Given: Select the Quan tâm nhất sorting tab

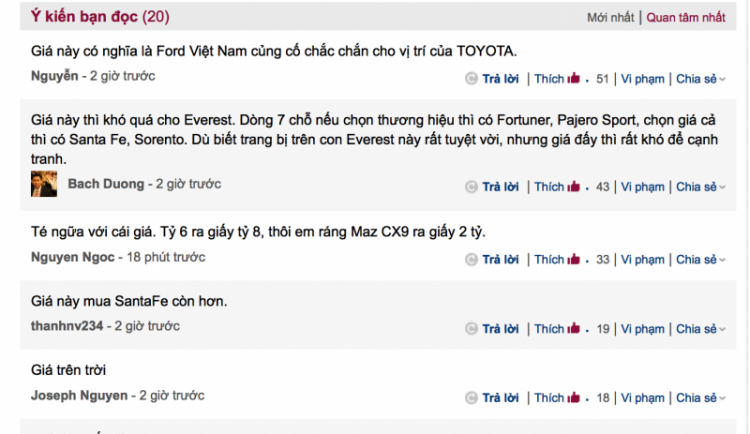Looking at the screenshot, I should pos(686,17).
